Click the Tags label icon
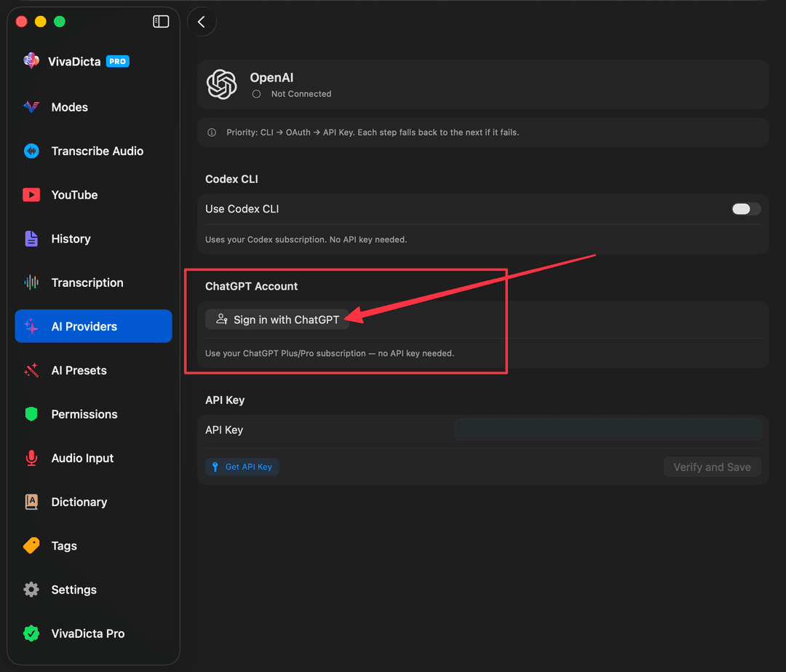 (31, 545)
